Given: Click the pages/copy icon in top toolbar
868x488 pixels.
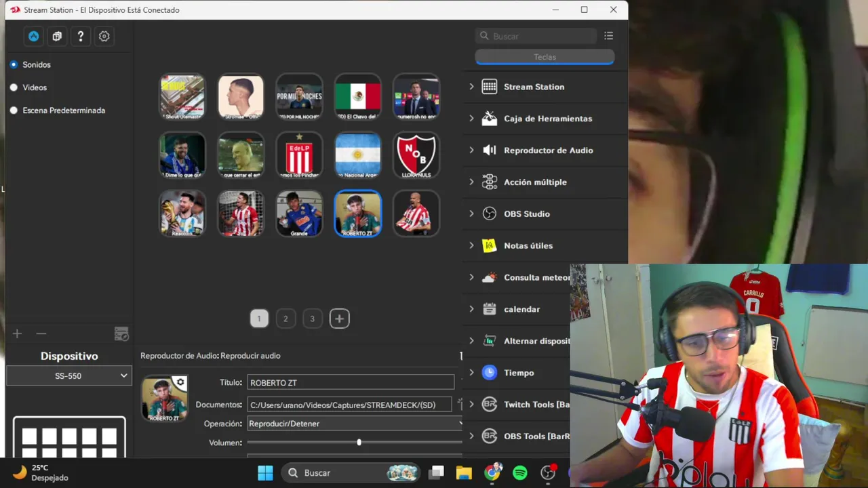Looking at the screenshot, I should 57,37.
